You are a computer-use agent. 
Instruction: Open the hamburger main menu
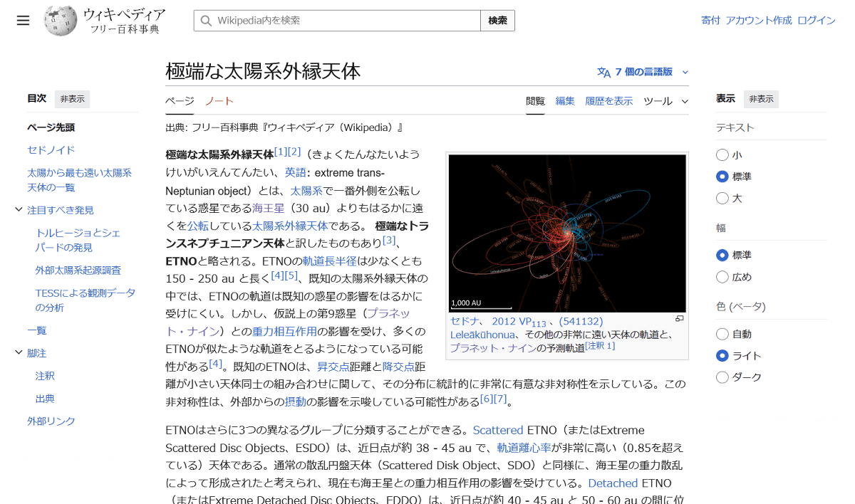coord(24,21)
